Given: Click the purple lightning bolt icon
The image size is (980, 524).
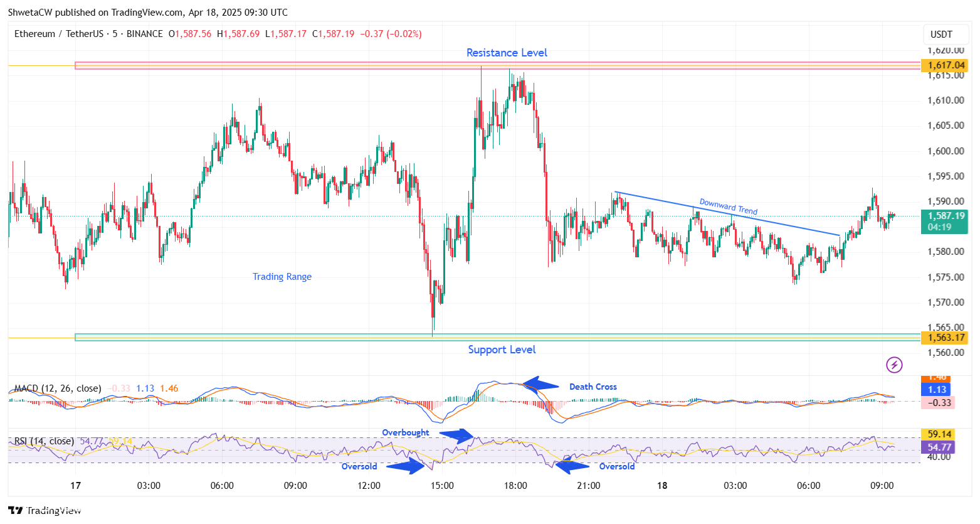Looking at the screenshot, I should coord(894,365).
